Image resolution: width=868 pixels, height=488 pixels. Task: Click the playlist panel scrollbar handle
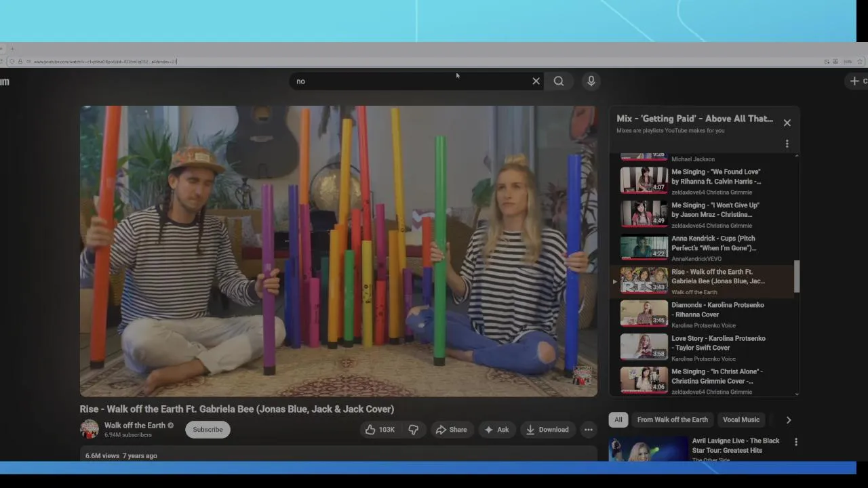click(x=797, y=277)
